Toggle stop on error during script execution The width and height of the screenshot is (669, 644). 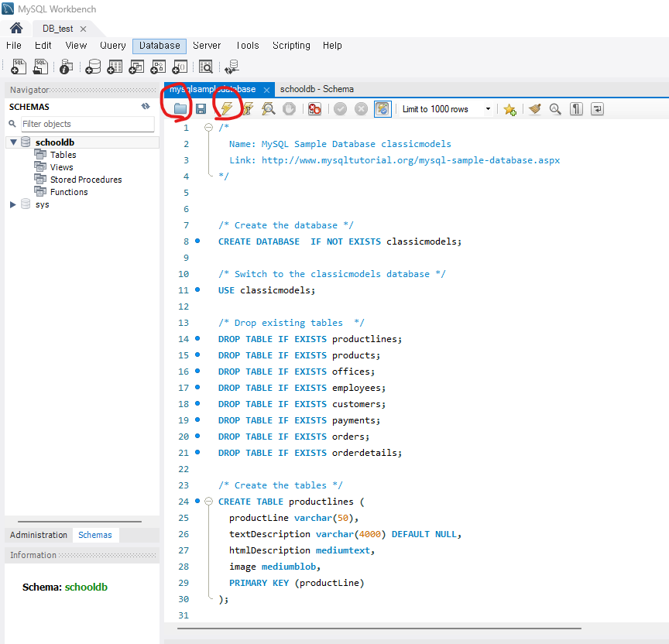point(314,109)
